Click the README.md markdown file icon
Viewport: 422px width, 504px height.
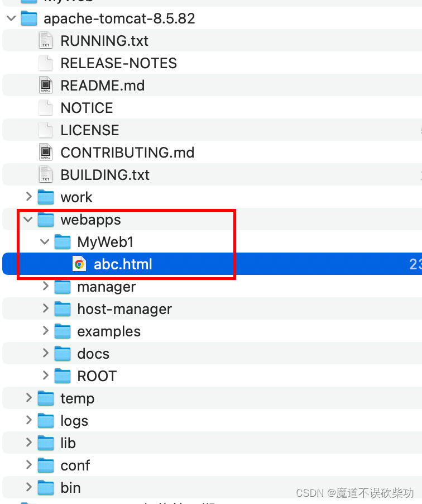46,85
